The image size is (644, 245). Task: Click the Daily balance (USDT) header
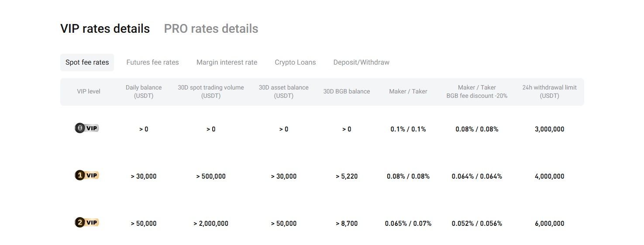coord(144,92)
